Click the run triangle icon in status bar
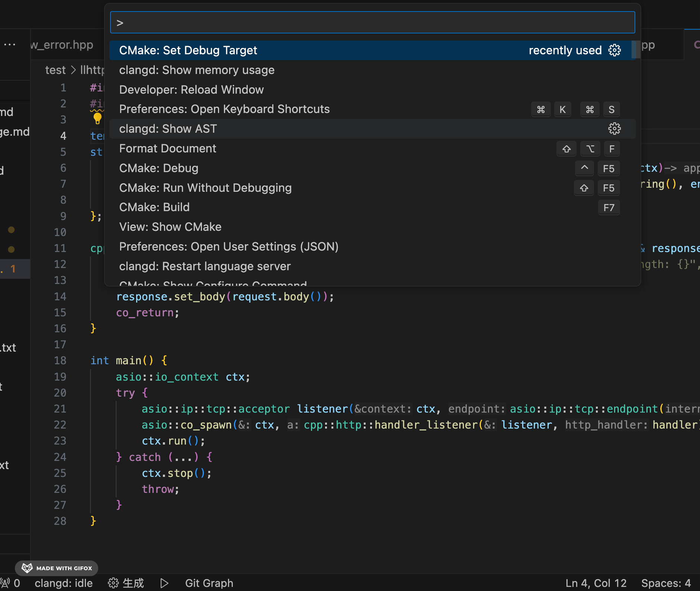700x591 pixels. click(x=164, y=583)
